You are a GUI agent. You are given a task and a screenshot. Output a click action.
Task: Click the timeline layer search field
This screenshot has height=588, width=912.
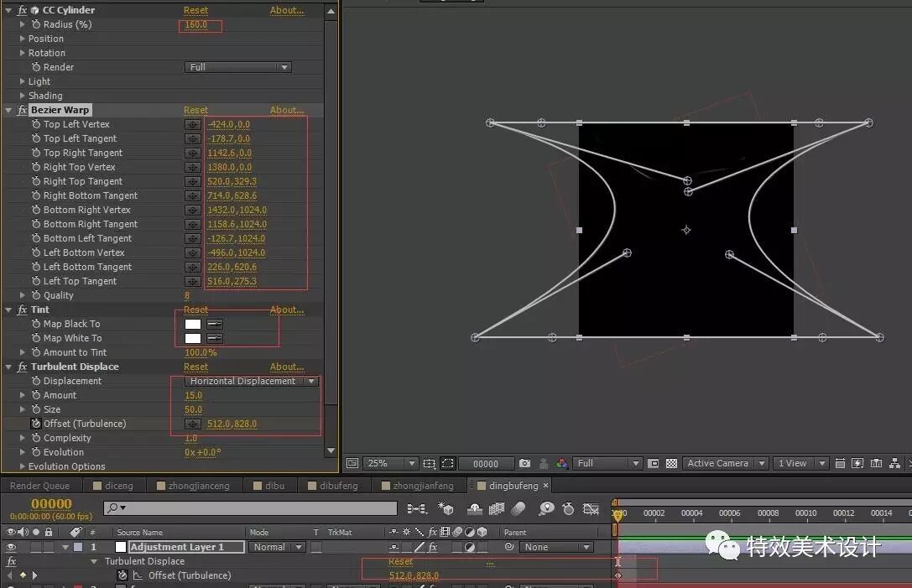[x=251, y=507]
